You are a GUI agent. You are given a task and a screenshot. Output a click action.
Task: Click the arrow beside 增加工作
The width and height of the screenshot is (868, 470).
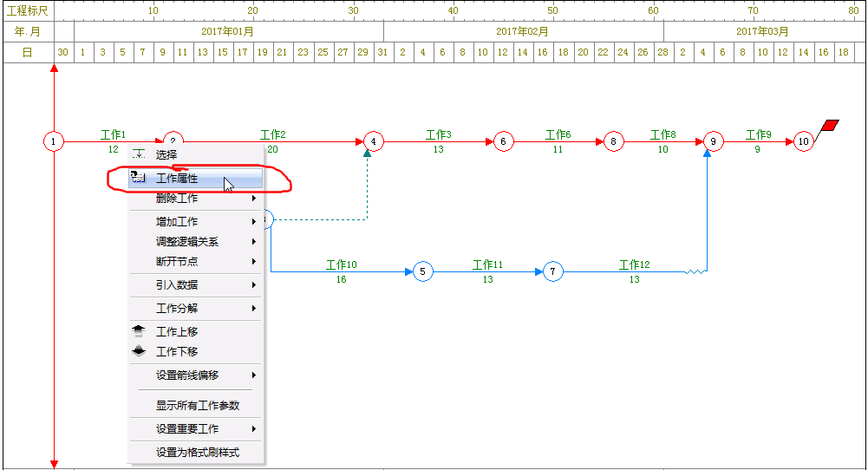(253, 221)
